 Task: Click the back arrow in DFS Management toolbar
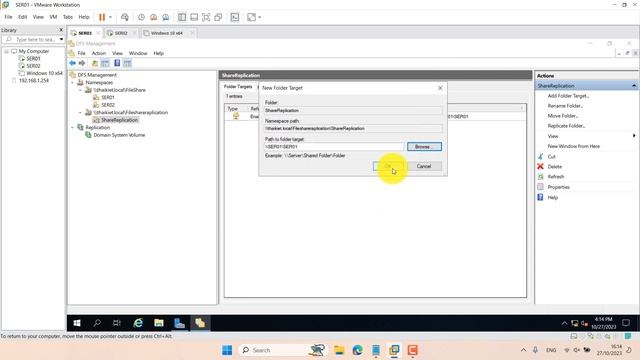pos(73,63)
